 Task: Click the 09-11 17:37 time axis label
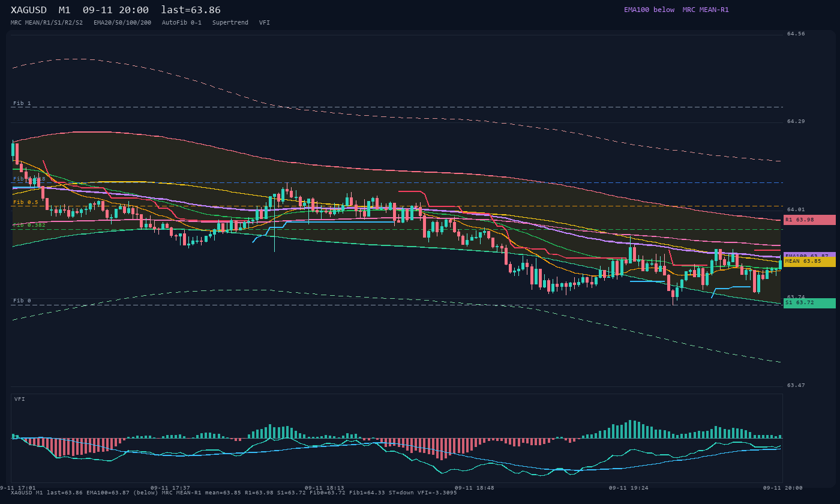tap(170, 488)
